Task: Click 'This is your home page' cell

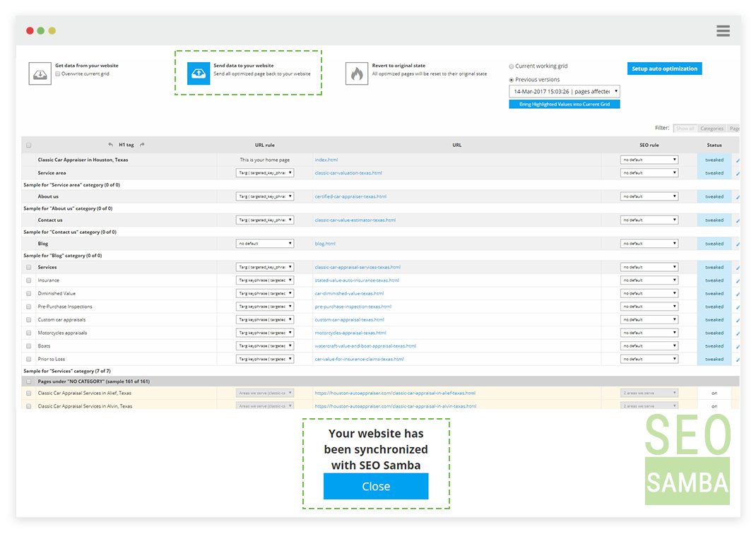Action: click(x=265, y=160)
